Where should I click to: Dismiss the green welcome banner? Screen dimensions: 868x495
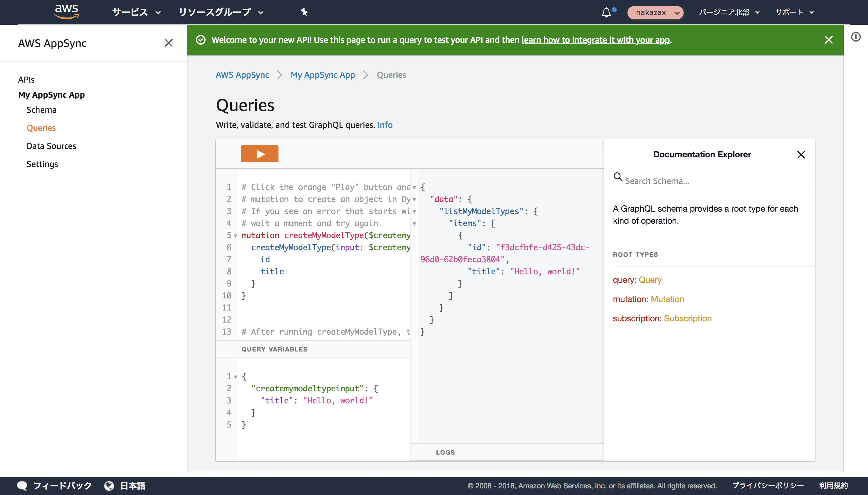pos(829,40)
